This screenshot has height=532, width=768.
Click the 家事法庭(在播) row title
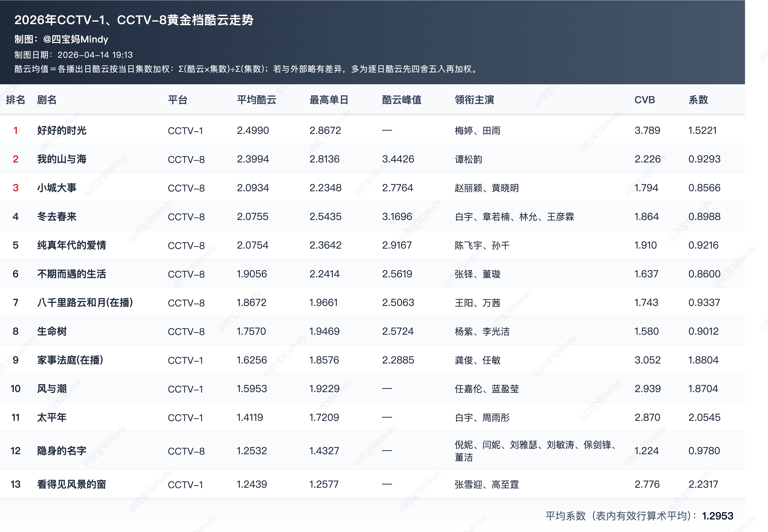tap(70, 360)
